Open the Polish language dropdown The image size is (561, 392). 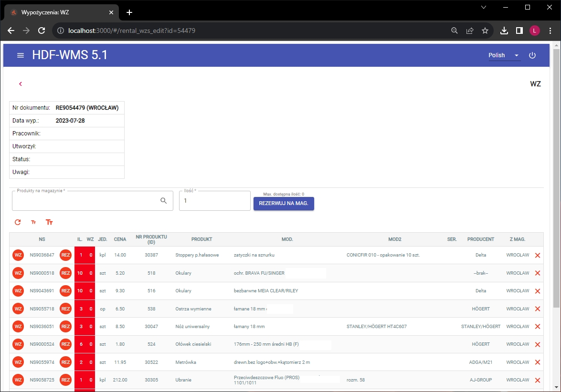(504, 55)
